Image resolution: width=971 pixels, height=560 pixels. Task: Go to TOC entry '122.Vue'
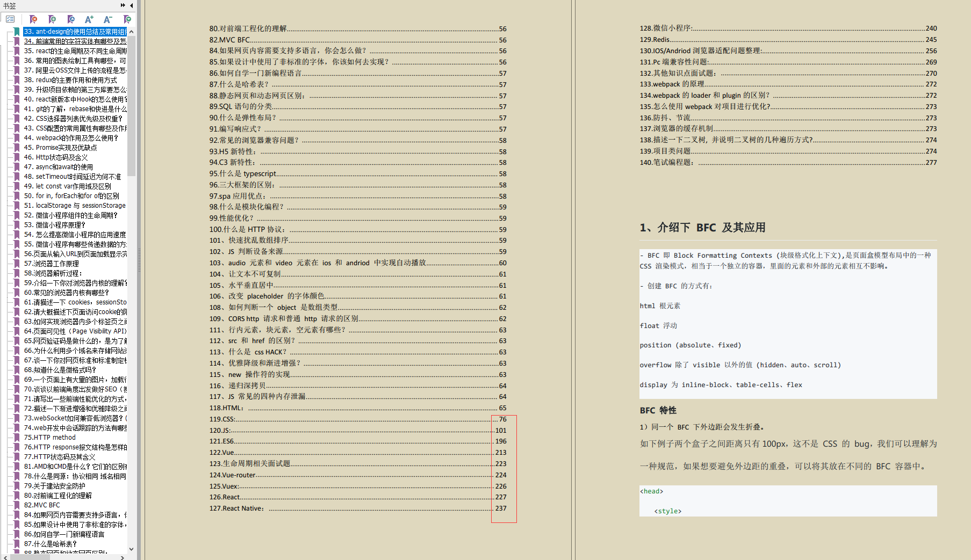coord(358,452)
